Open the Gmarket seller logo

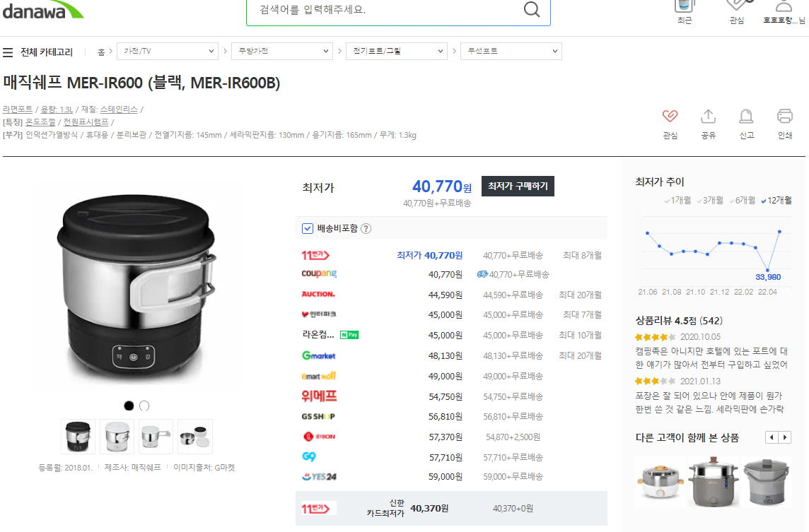(318, 355)
